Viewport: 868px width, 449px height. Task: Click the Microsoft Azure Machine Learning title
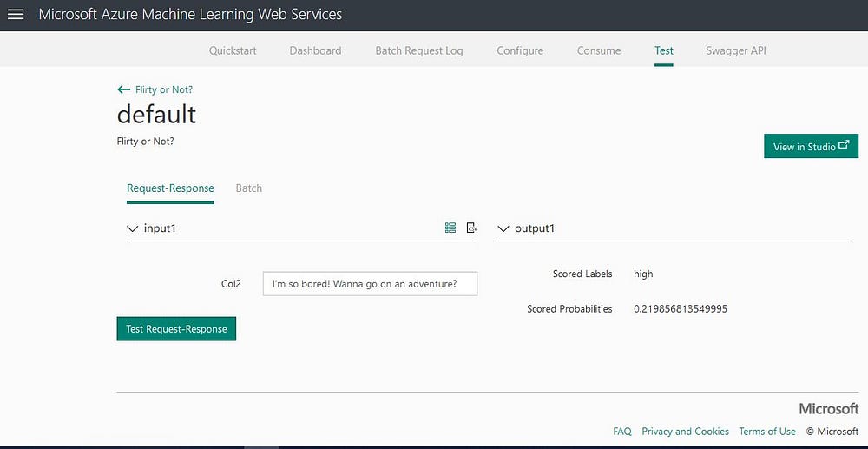(190, 15)
